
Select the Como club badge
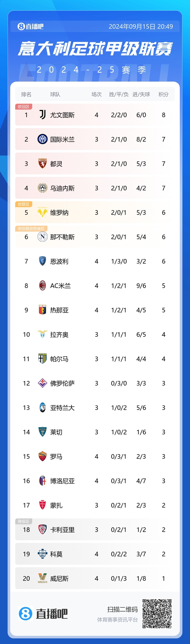point(42,554)
